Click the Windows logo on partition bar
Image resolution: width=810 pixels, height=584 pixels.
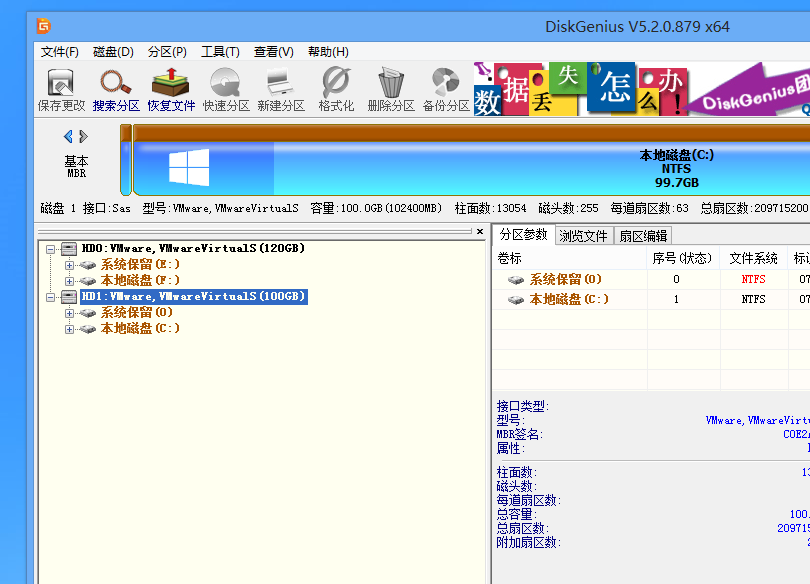[189, 167]
